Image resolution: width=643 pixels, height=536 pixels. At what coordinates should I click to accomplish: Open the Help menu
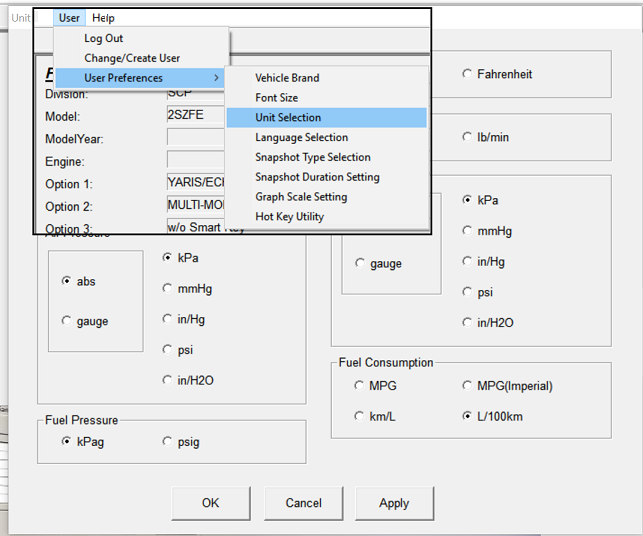[103, 18]
